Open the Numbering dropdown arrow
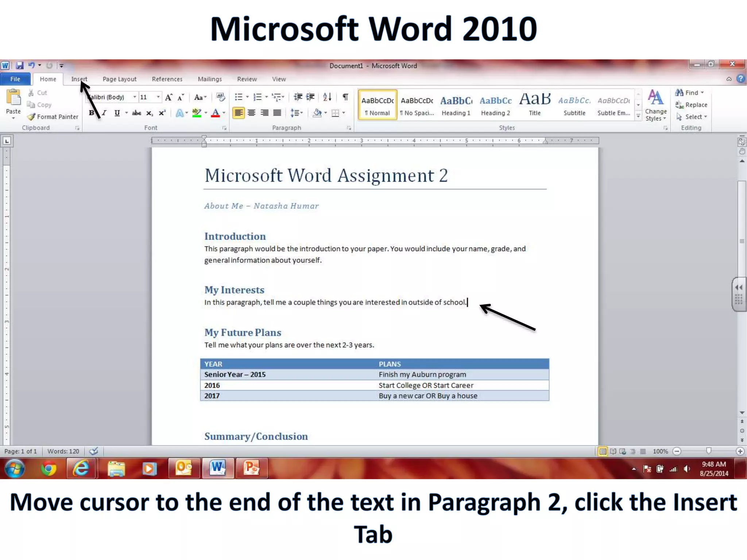Viewport: 747px width, 560px height. 266,97
